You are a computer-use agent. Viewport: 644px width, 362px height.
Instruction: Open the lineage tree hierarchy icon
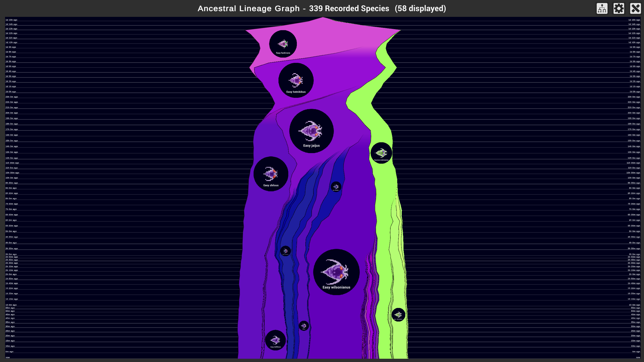[x=602, y=8]
